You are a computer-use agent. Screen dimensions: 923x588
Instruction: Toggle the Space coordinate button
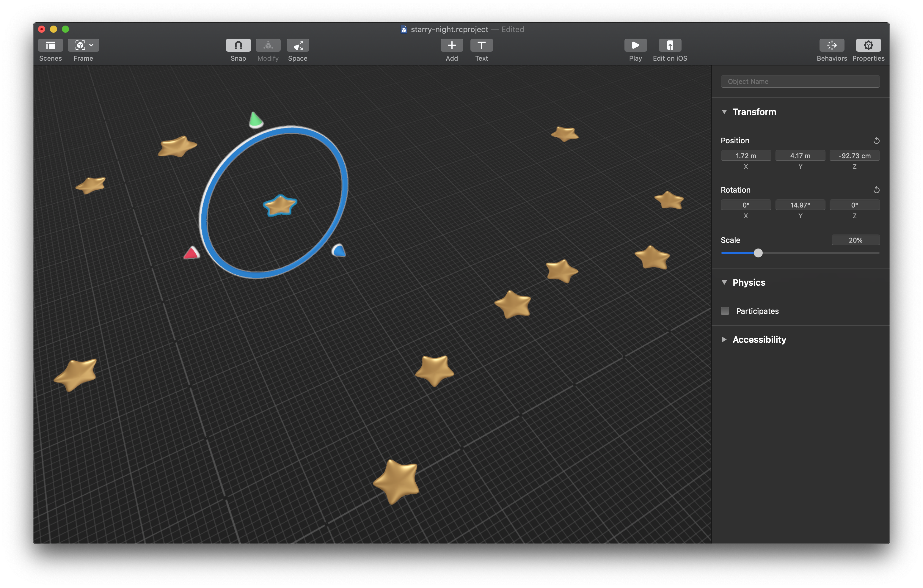coord(298,45)
